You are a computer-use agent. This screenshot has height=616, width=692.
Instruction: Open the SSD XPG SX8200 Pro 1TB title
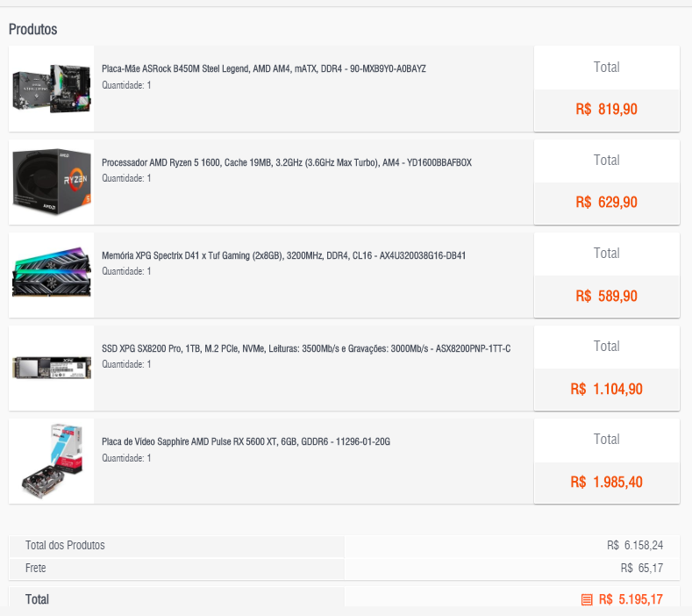click(x=306, y=349)
